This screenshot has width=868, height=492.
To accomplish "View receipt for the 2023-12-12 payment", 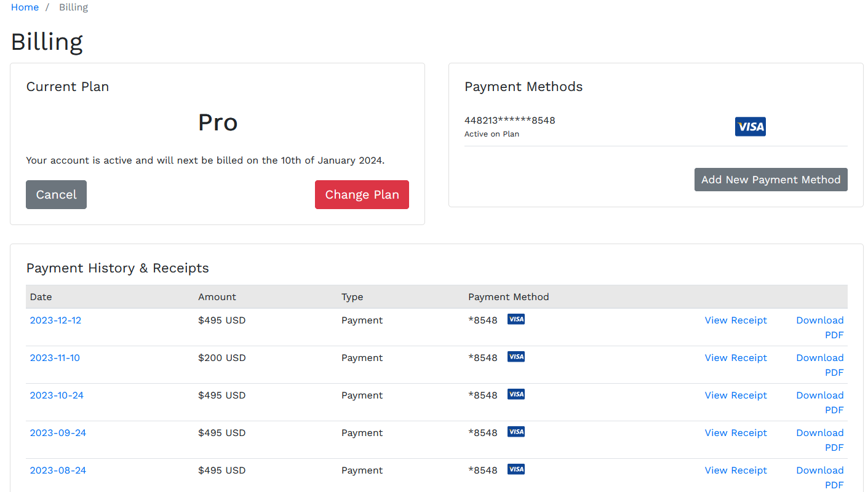I will pos(736,320).
